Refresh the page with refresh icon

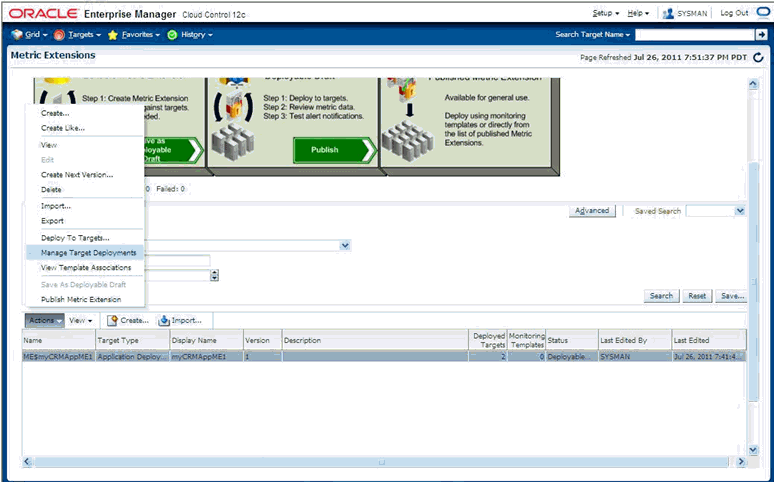click(758, 58)
